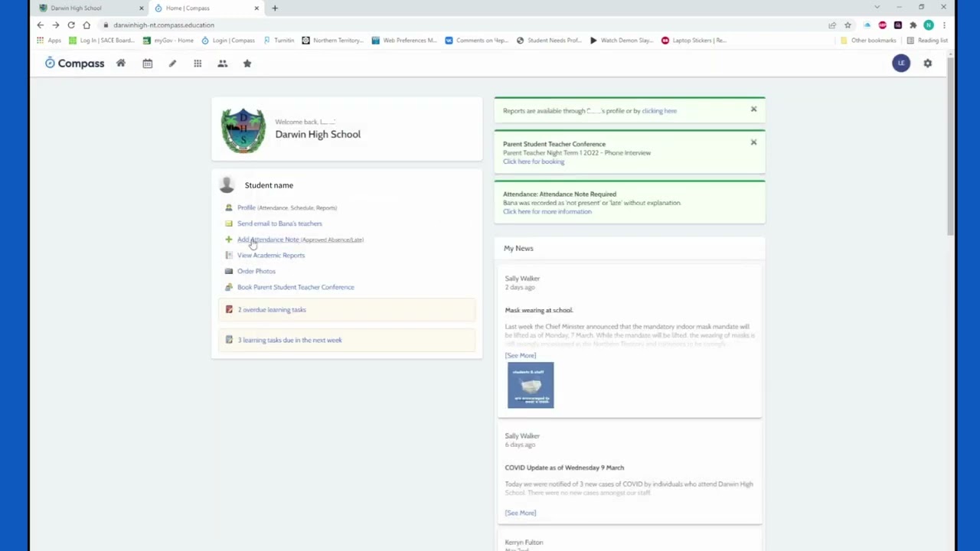The image size is (980, 551).
Task: Click the student avatar picture
Action: click(227, 185)
